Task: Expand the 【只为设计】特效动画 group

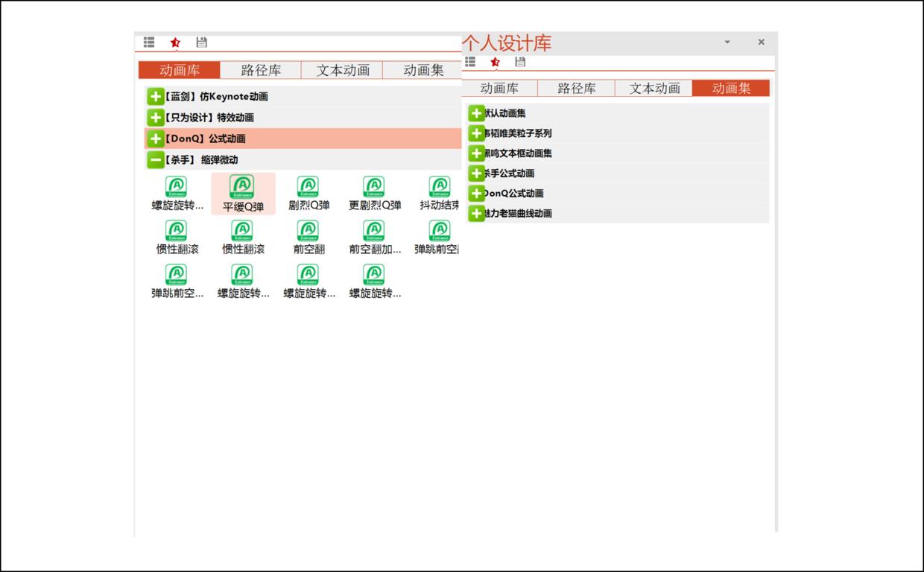Action: point(155,118)
